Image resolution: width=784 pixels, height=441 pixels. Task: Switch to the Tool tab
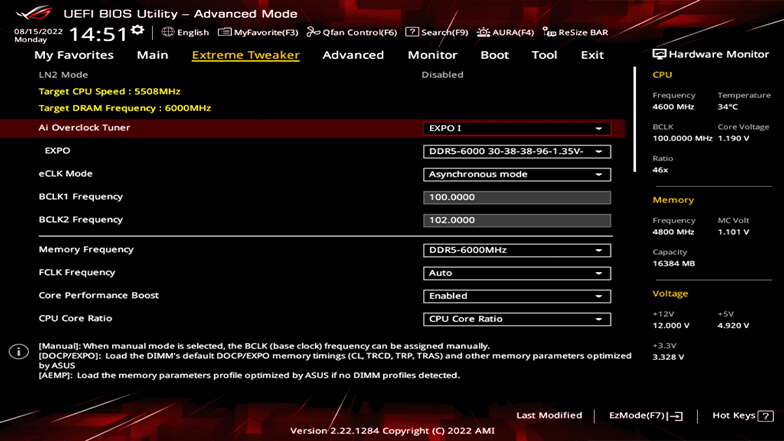pyautogui.click(x=544, y=55)
